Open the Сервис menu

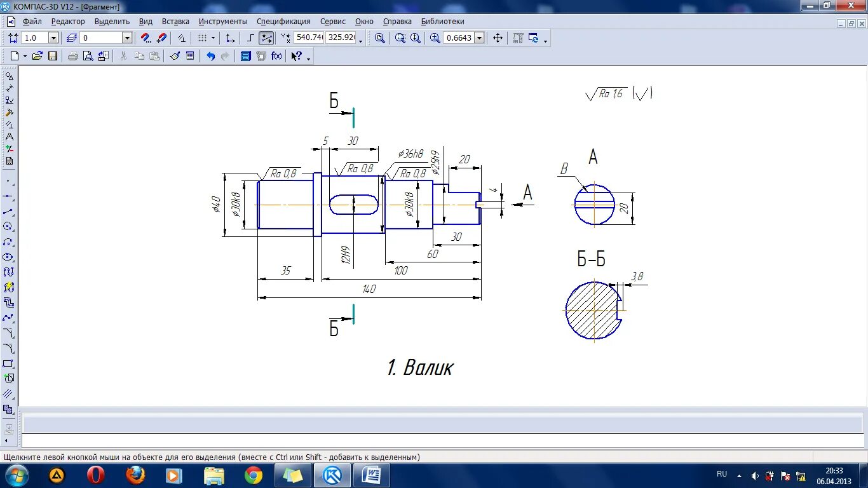pyautogui.click(x=333, y=22)
